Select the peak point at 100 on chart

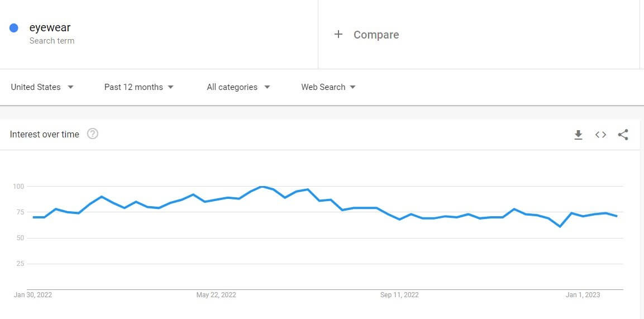point(261,187)
